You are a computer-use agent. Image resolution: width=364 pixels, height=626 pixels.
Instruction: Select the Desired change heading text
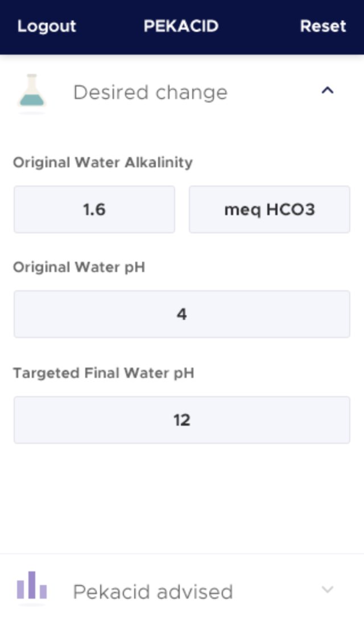point(150,92)
